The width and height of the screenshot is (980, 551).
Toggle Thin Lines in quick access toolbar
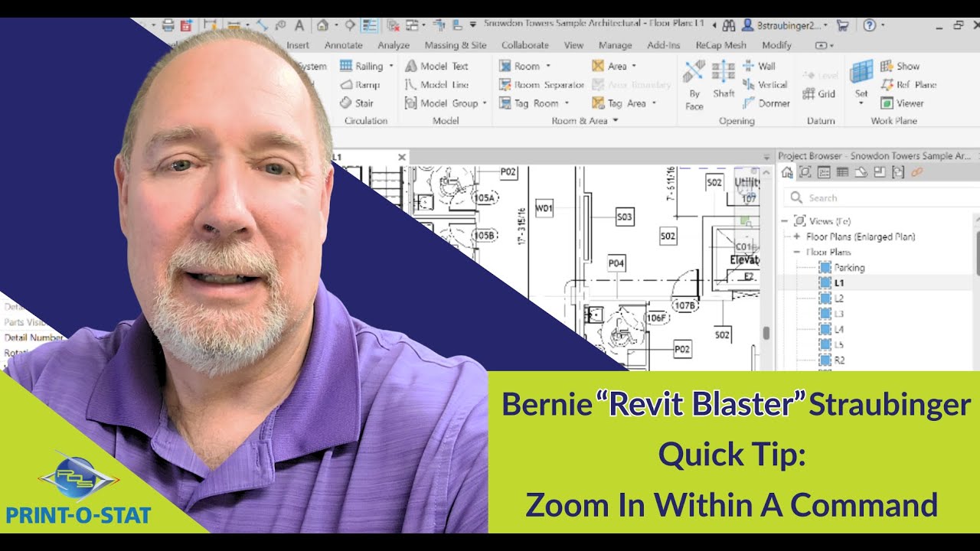370,25
